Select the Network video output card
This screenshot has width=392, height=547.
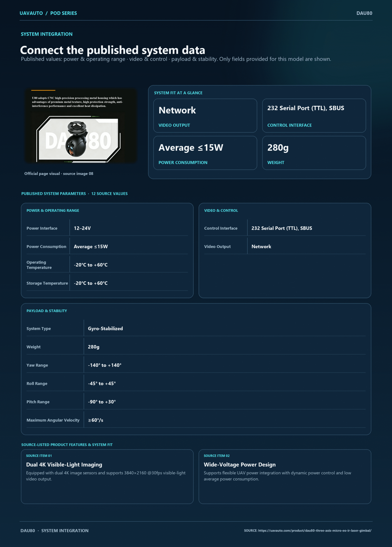[205, 116]
